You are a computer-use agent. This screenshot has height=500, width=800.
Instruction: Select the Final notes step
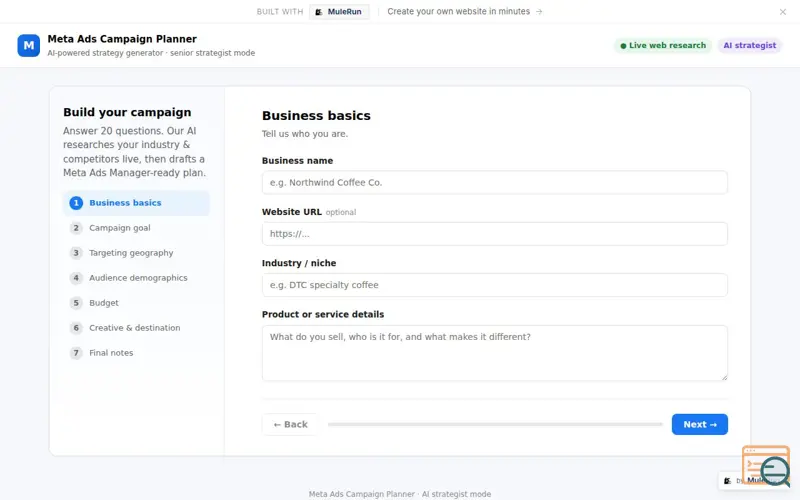(x=136, y=353)
